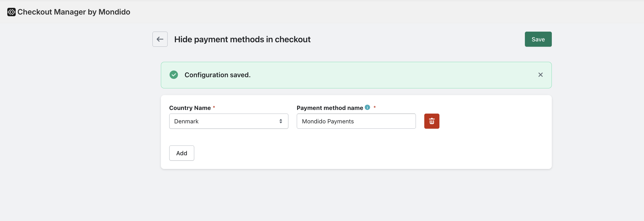This screenshot has height=221, width=644.
Task: Dismiss the Configuration saved banner
Action: [541, 75]
